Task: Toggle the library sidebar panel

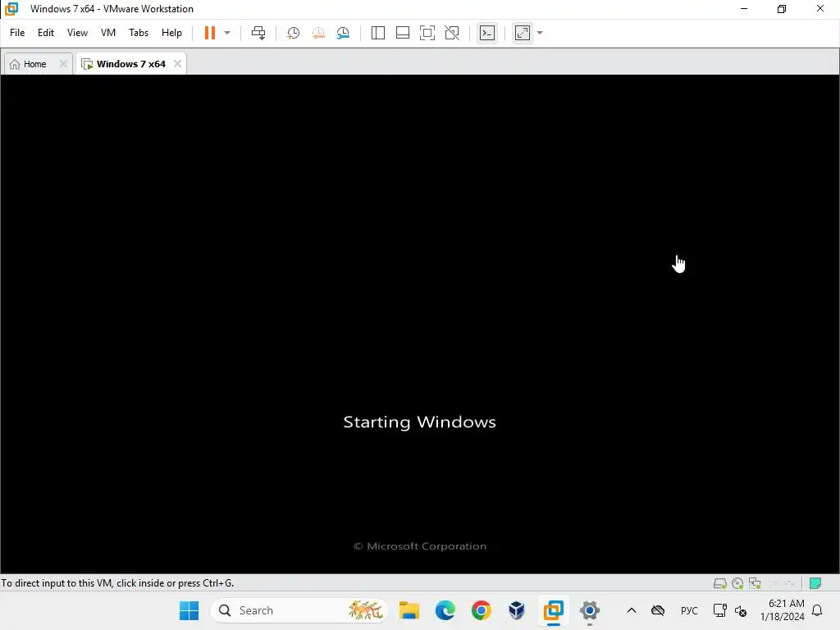Action: coord(377,33)
